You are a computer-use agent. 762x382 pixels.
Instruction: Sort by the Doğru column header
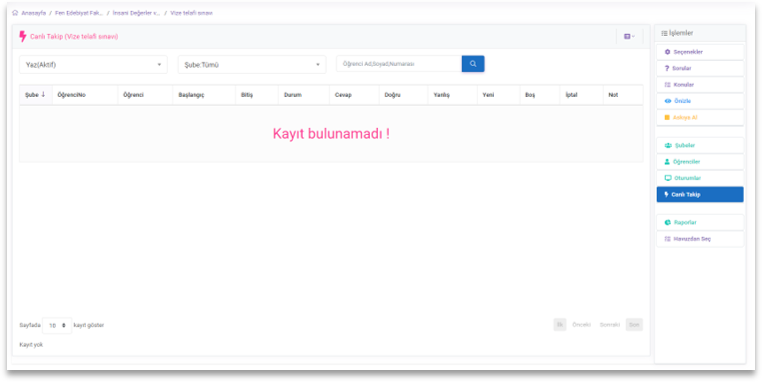point(403,95)
